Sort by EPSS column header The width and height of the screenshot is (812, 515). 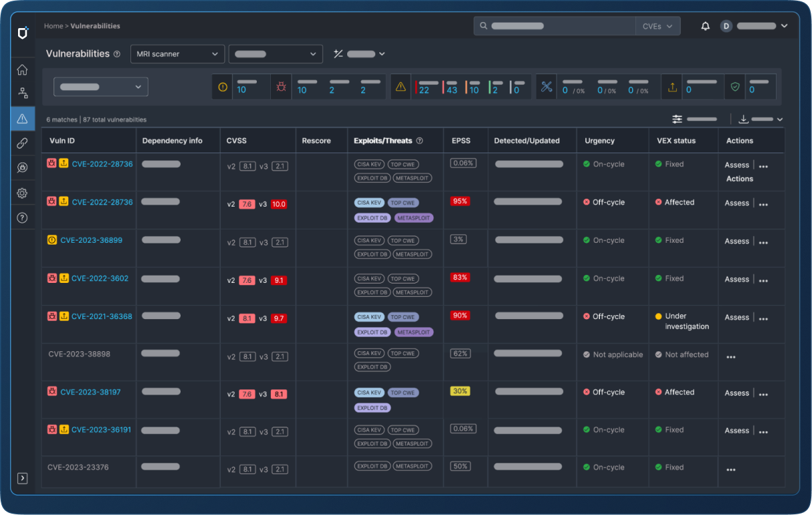coord(461,140)
